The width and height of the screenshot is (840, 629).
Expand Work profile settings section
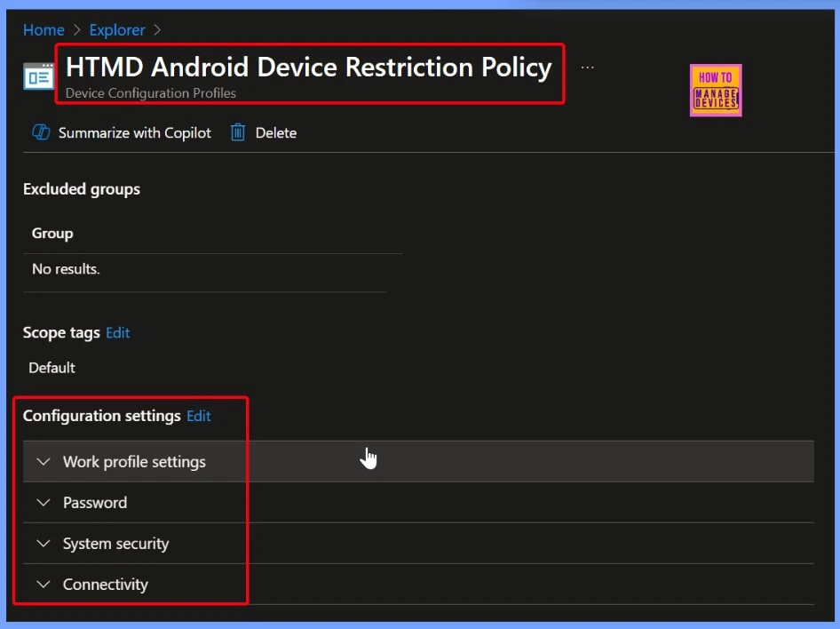[418, 461]
